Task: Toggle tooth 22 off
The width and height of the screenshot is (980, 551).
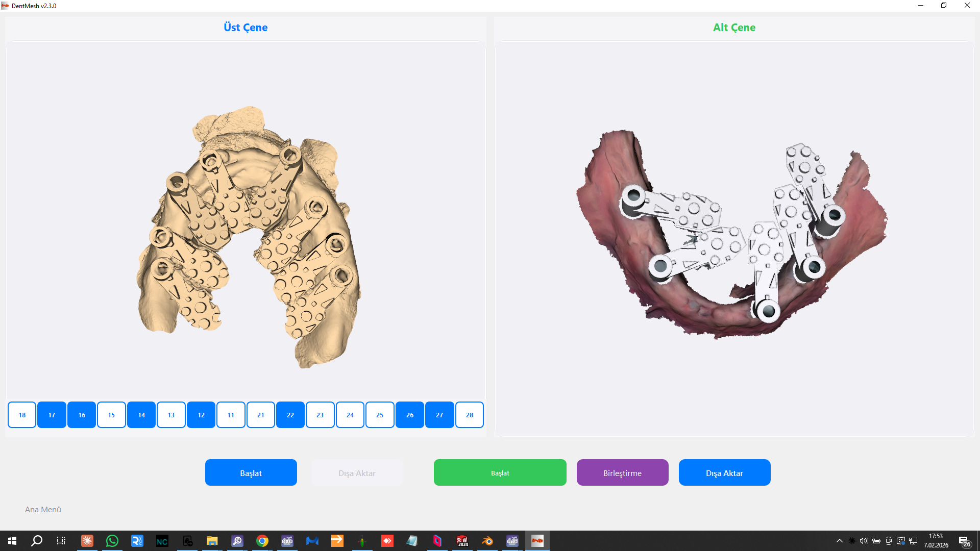Action: click(290, 415)
